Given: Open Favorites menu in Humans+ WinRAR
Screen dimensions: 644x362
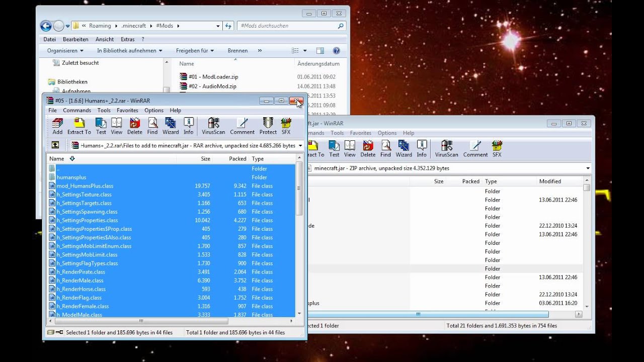Looking at the screenshot, I should coord(127,110).
